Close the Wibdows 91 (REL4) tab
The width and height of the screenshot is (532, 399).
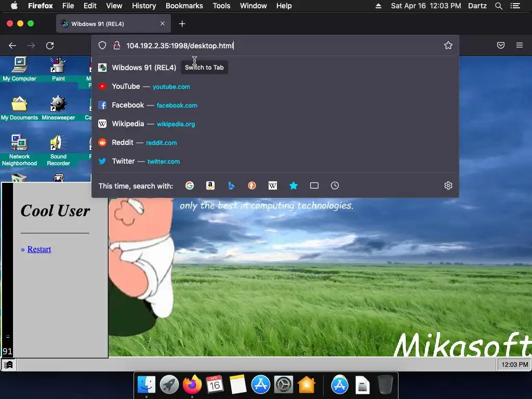coord(163,23)
